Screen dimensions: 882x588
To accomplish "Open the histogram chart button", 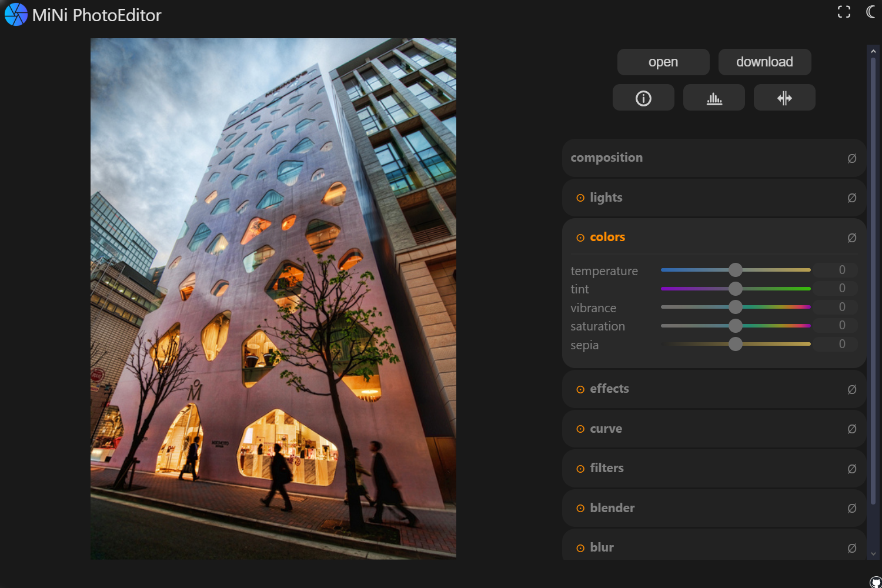I will [x=714, y=98].
